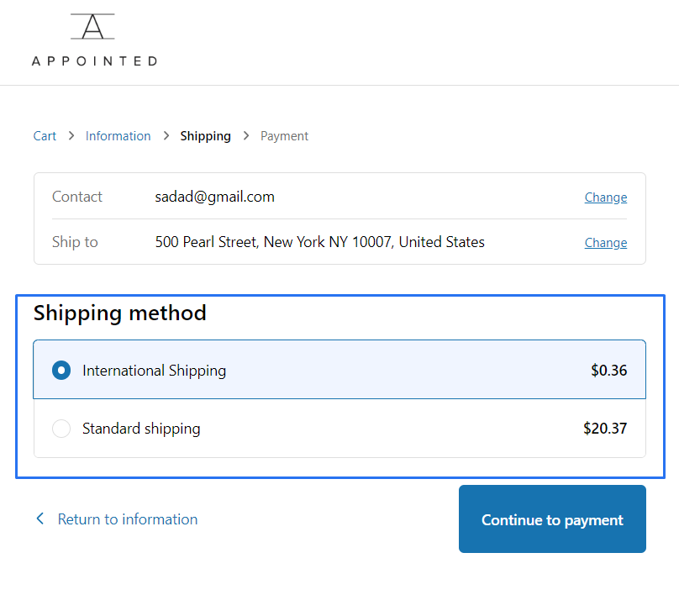Open the Information breadcrumb step
Image resolution: width=679 pixels, height=616 pixels.
coord(118,136)
